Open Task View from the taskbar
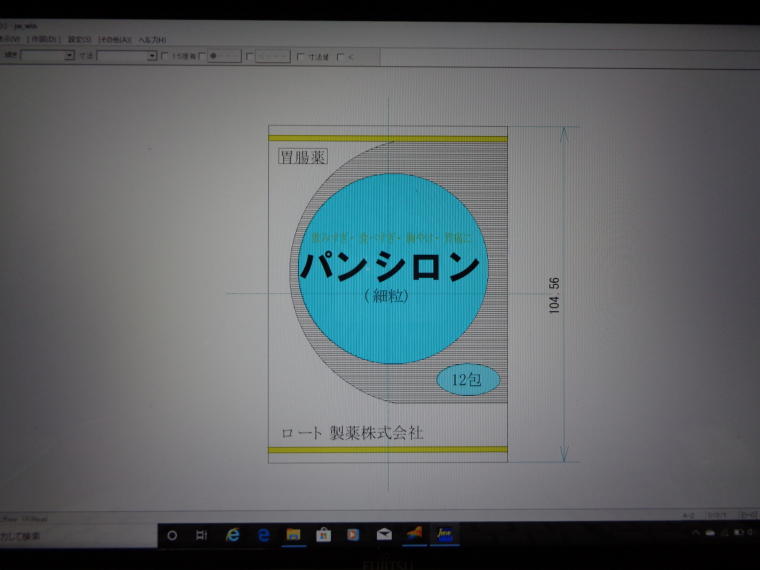 [201, 535]
